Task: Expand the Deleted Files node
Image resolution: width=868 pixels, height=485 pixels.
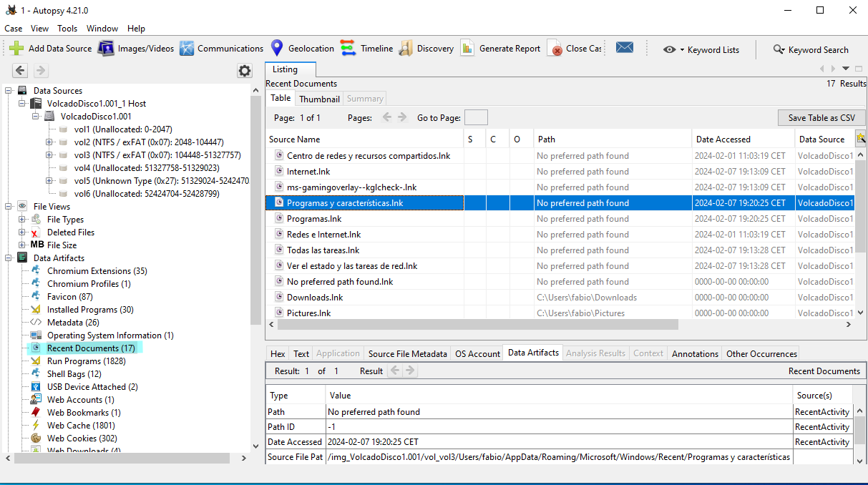Action: tap(22, 232)
